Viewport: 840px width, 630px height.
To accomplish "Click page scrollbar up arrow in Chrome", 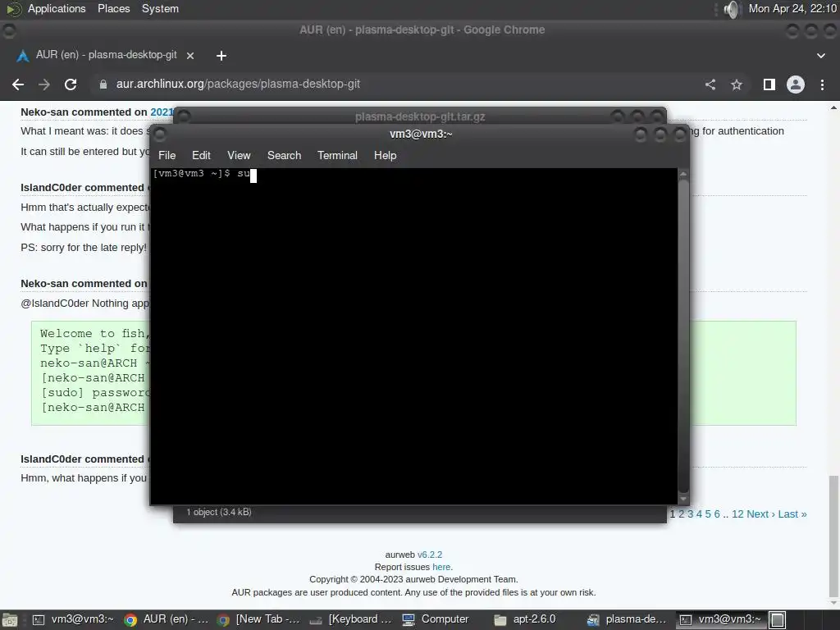I will coord(833,107).
